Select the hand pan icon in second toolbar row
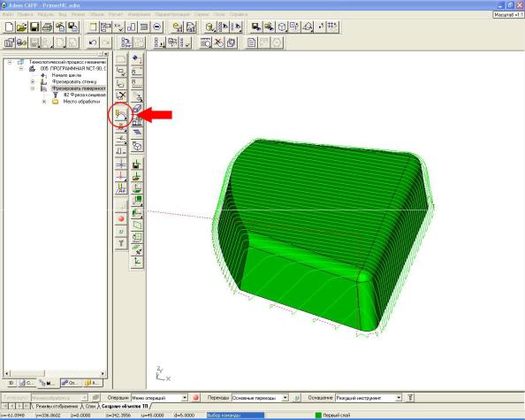 click(x=232, y=42)
